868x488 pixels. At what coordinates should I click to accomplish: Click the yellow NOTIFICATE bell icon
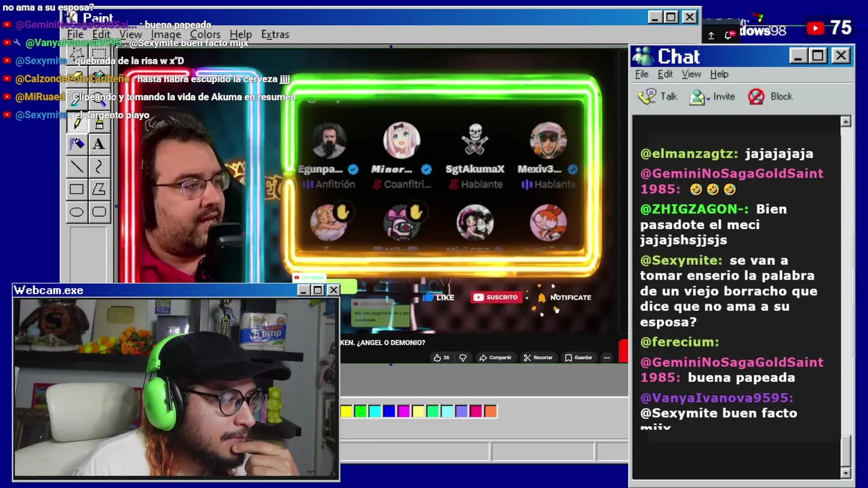[x=541, y=298]
